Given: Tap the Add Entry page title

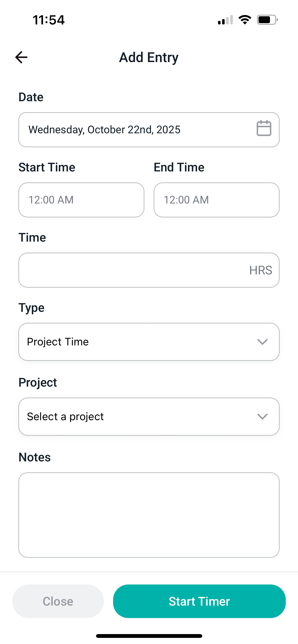Looking at the screenshot, I should (149, 57).
